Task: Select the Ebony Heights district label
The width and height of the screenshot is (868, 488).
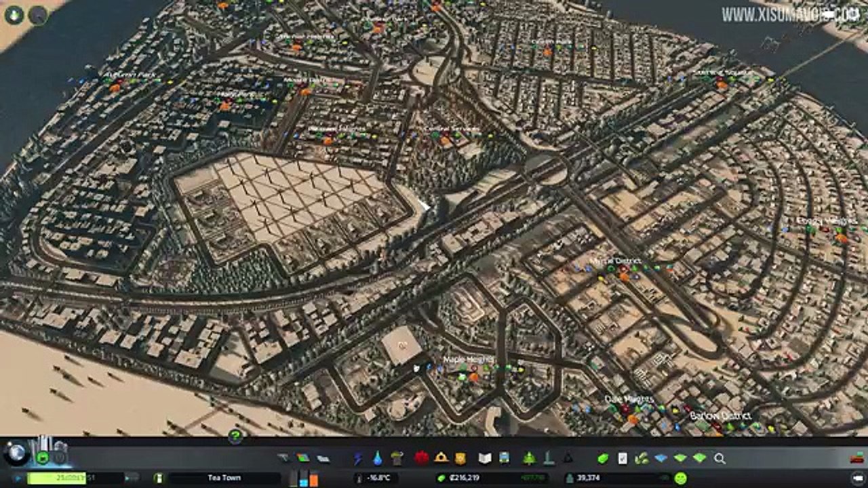Action: pyautogui.click(x=827, y=221)
